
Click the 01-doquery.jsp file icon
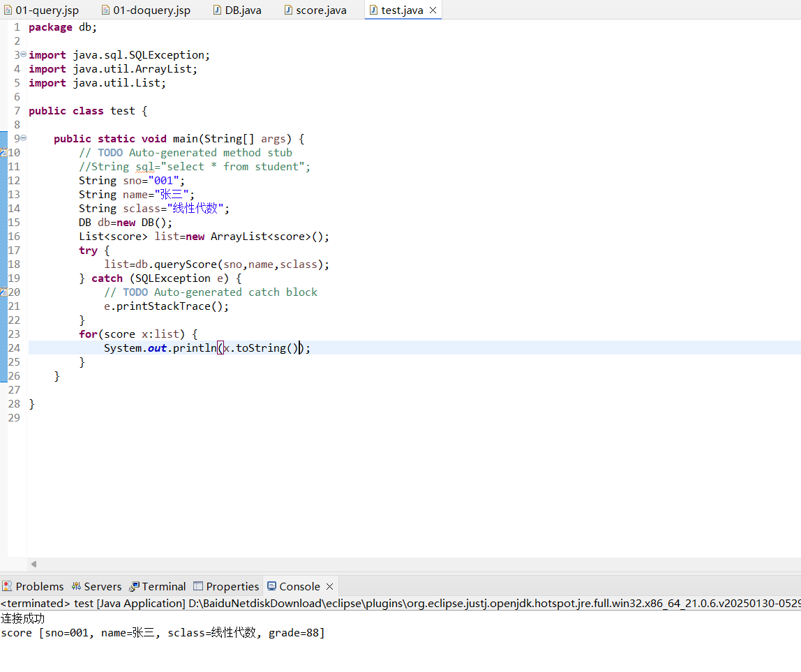click(x=106, y=10)
